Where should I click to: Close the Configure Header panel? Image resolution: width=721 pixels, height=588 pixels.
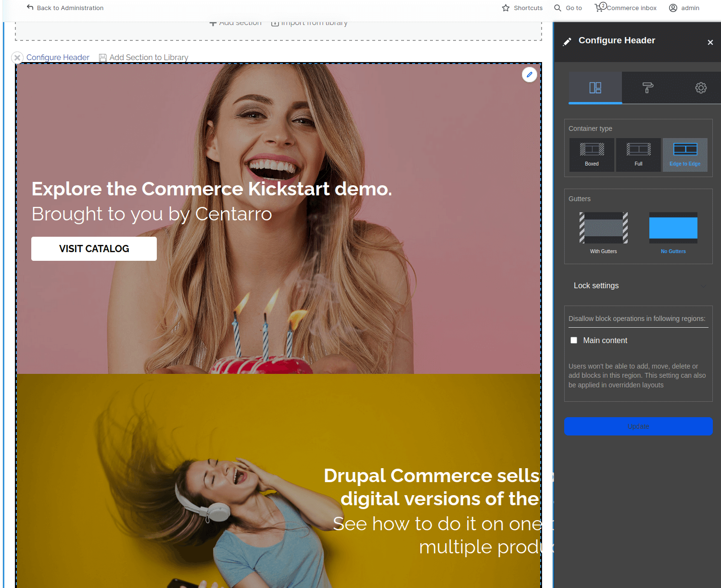[710, 42]
